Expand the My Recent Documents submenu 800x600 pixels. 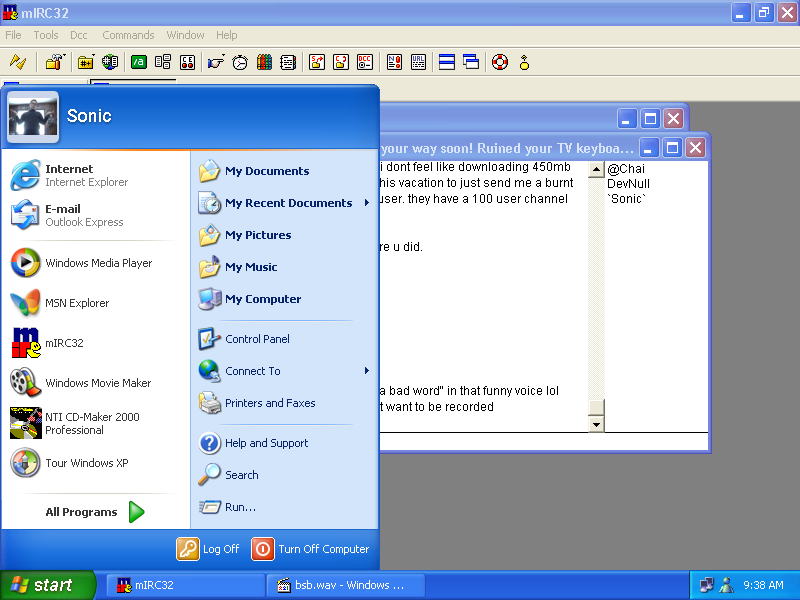(x=288, y=203)
